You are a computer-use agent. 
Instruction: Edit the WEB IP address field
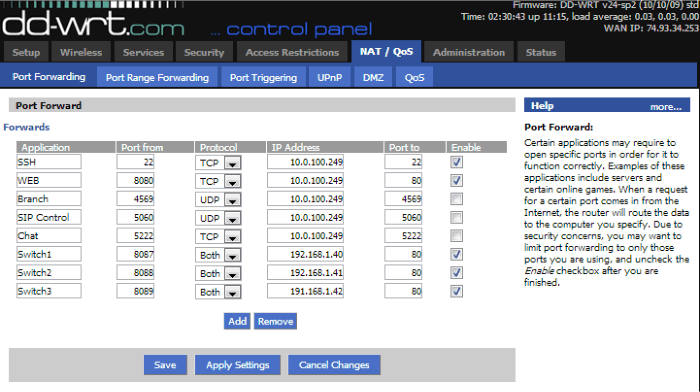[305, 180]
